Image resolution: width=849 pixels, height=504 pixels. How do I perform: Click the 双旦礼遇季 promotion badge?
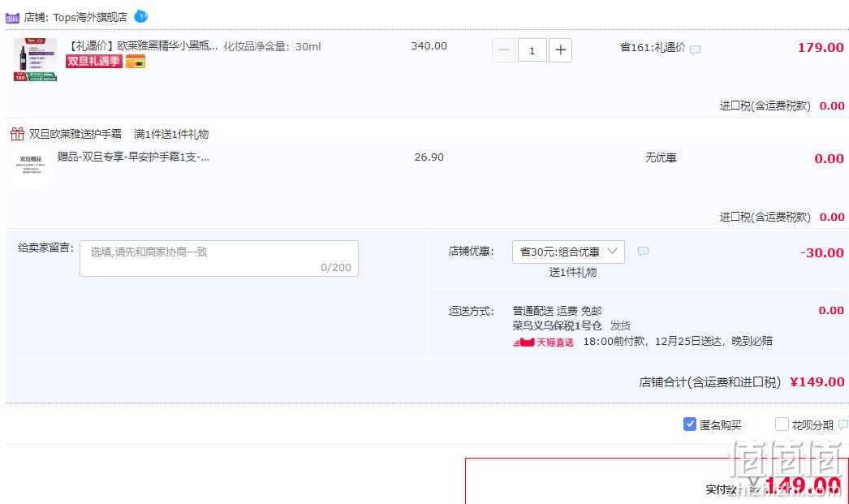[x=94, y=61]
